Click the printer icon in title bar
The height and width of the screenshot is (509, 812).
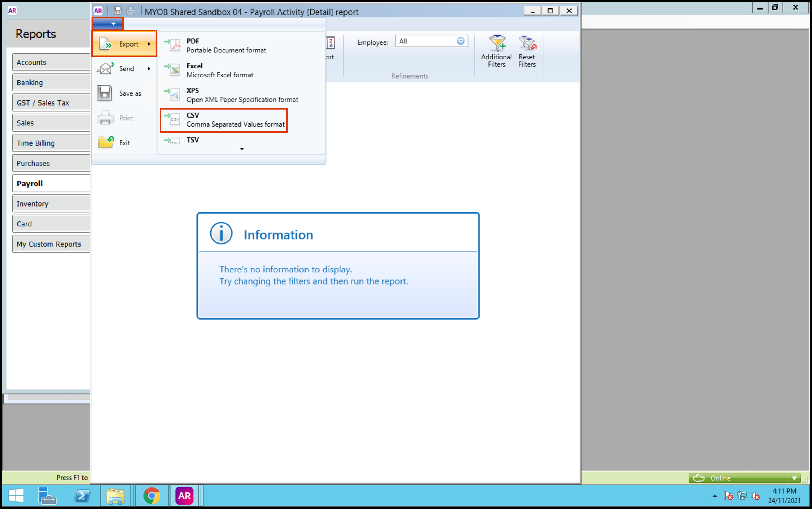click(x=131, y=11)
